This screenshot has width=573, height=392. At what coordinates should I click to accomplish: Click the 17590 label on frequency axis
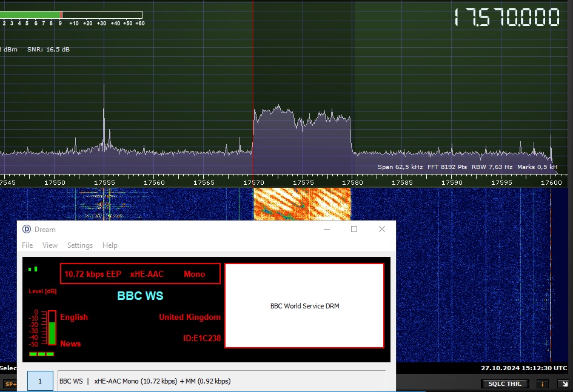pos(452,182)
